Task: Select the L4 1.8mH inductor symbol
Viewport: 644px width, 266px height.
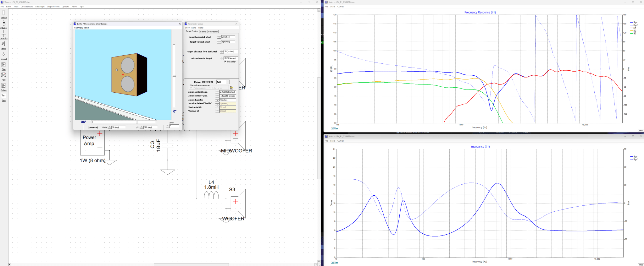Action: pos(211,195)
